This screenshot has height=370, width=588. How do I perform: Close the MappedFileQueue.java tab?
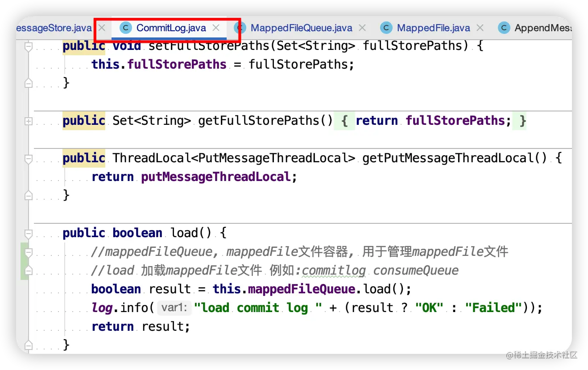tap(362, 28)
